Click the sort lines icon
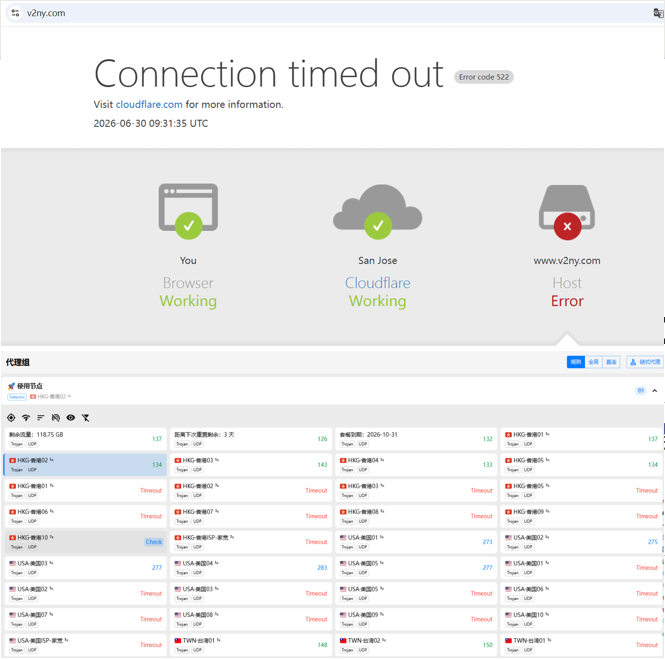Viewport: 665px width, 659px height. [41, 418]
